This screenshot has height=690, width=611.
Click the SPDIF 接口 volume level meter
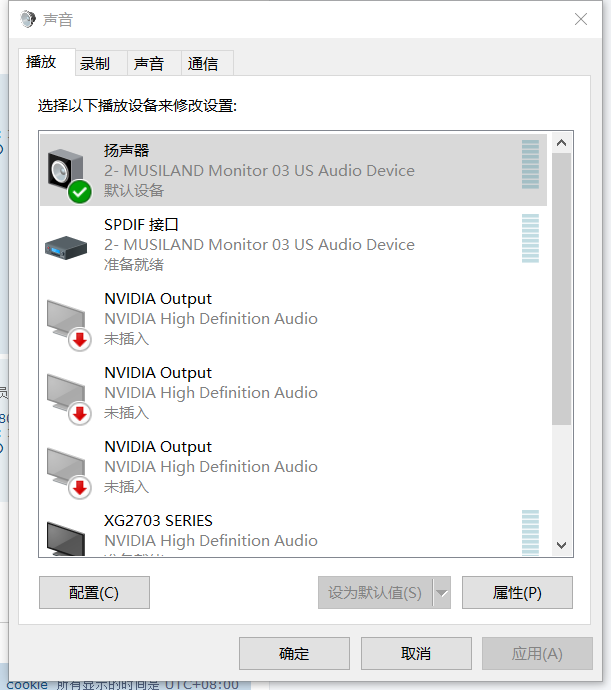[x=530, y=239]
